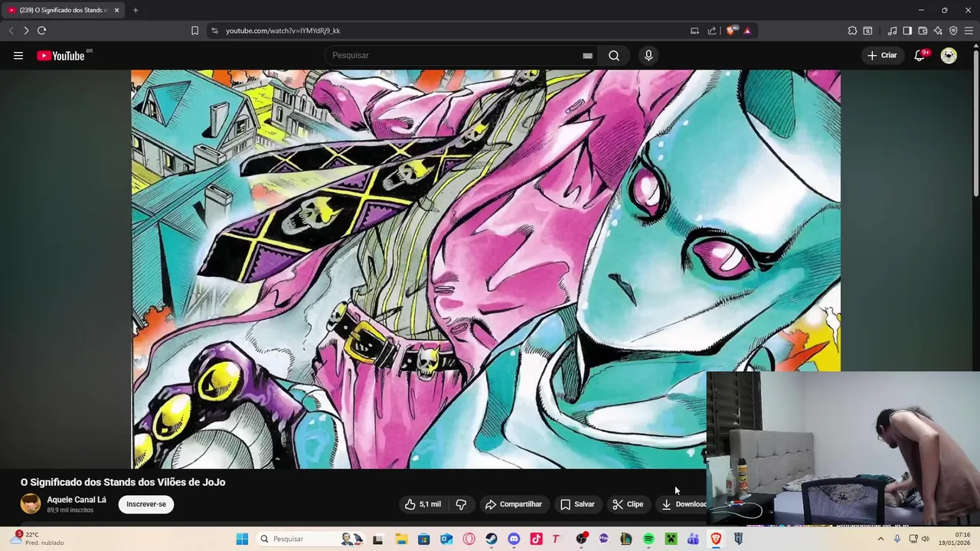This screenshot has height=551, width=980.
Task: Click the Criar button
Action: pyautogui.click(x=882, y=55)
